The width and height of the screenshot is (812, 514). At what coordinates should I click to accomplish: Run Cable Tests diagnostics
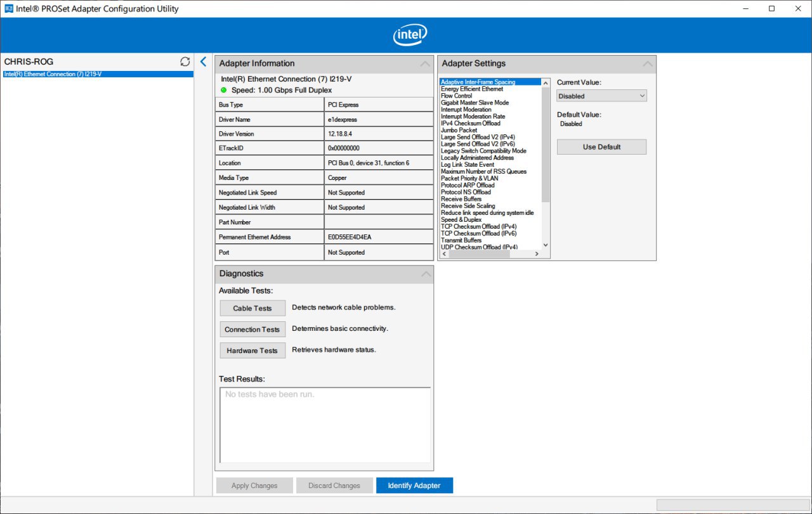[252, 309]
